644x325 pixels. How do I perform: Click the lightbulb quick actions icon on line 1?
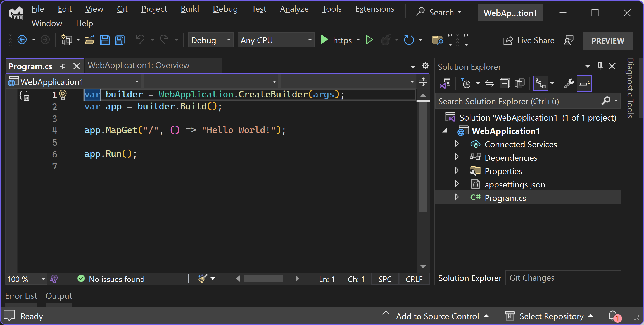63,95
